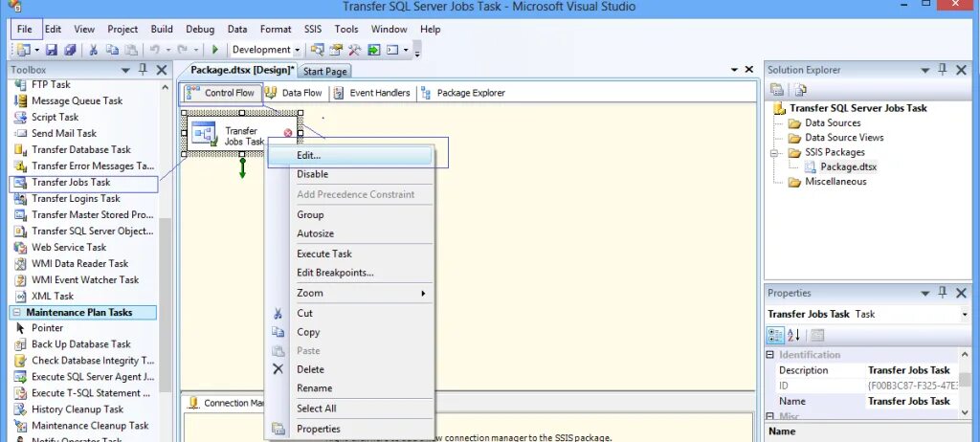Expand the Zoom submenu in context menu
980x442 pixels.
point(350,293)
